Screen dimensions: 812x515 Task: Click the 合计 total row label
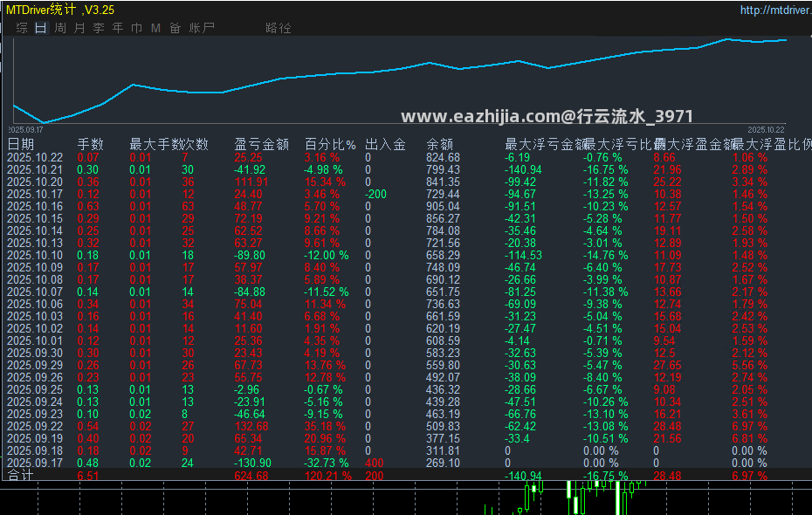point(21,475)
